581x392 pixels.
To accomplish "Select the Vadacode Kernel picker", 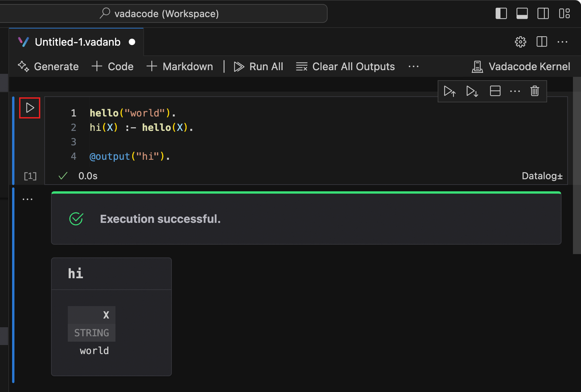I will click(521, 66).
